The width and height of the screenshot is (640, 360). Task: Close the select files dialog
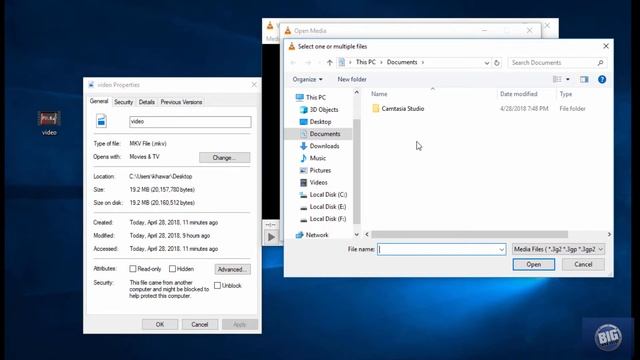click(x=606, y=46)
